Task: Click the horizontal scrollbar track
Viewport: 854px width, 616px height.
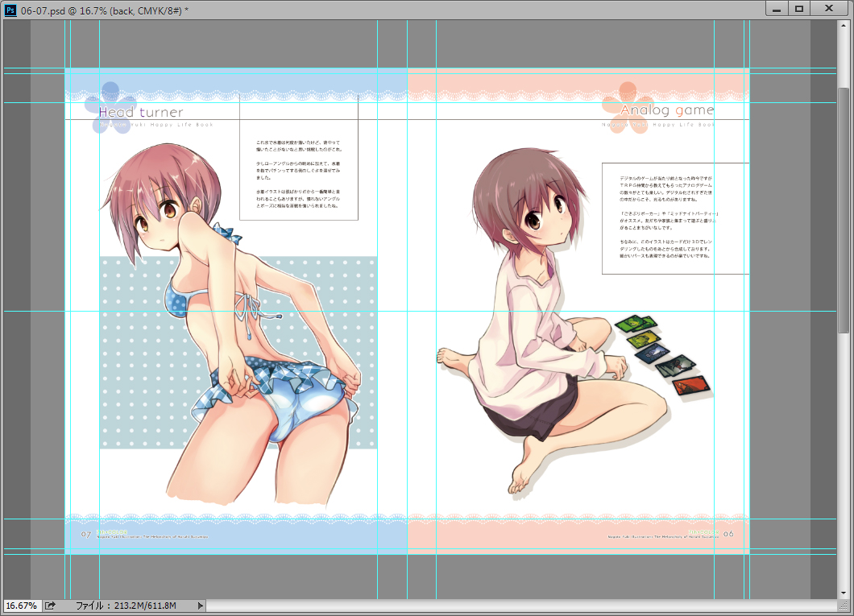Action: [521, 605]
